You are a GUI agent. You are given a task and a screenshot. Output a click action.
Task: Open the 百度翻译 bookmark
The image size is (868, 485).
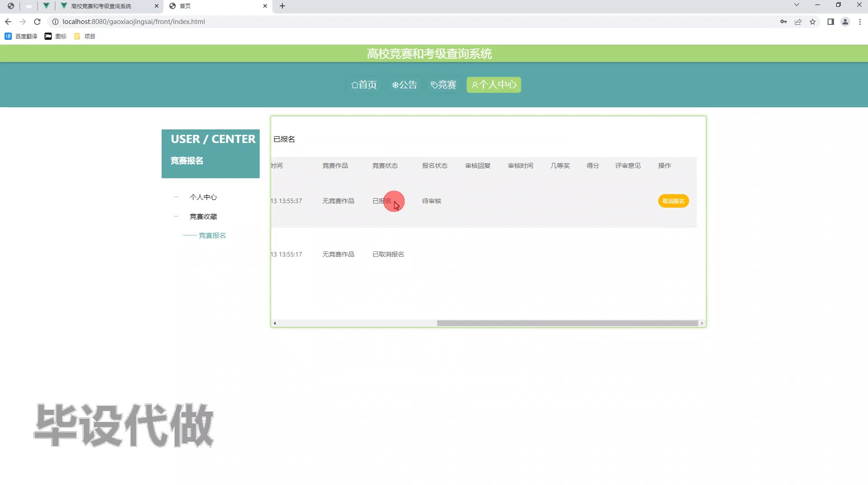pos(21,36)
